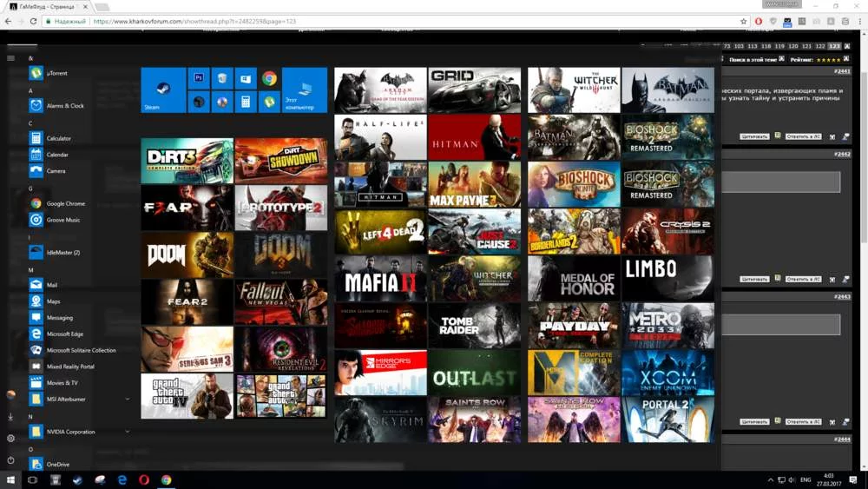Screen dimensions: 868x489
Task: Click the Start menu hamburger button
Action: pos(10,57)
